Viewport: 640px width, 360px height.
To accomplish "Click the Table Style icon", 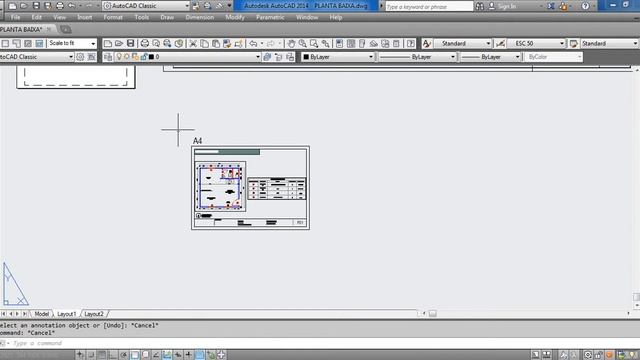I will pos(573,43).
